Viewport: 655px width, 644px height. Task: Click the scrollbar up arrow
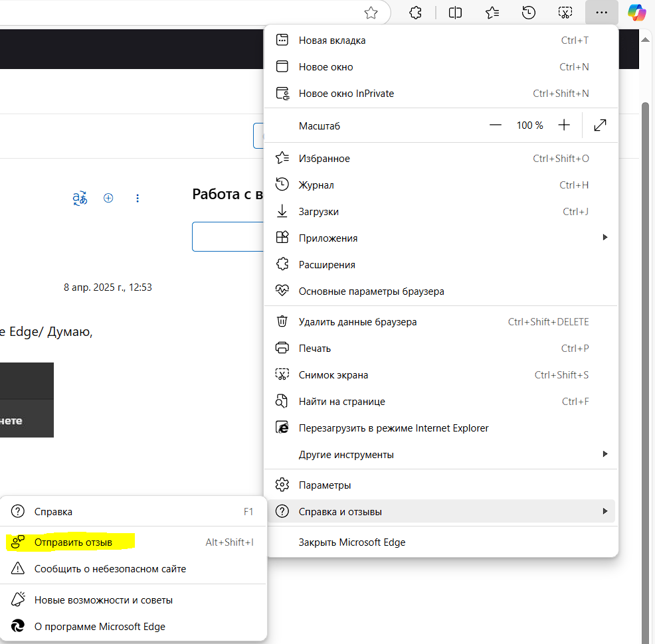(x=645, y=40)
